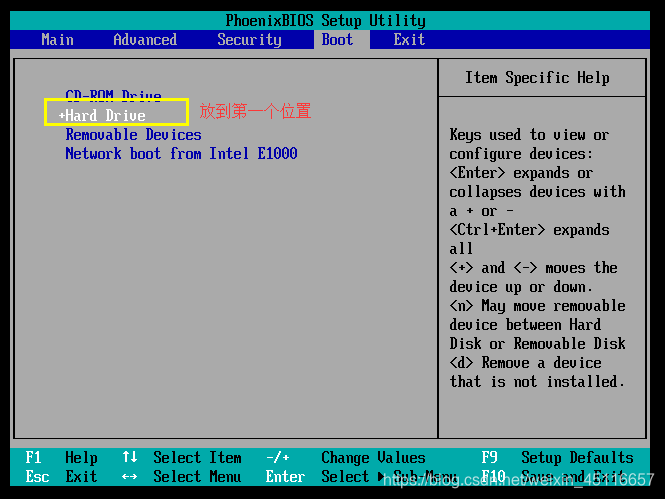Click the up-down arrows Select Item hint
The height and width of the screenshot is (499, 665).
click(x=182, y=458)
